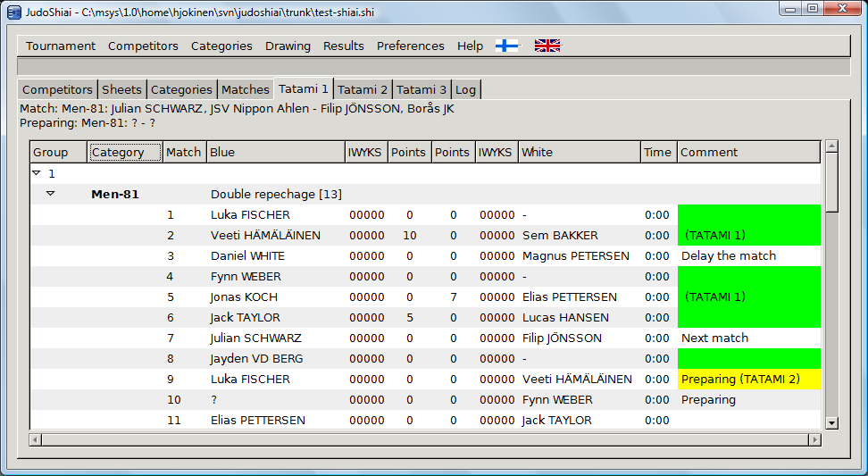Click the JudoShiai title bar app icon

pyautogui.click(x=13, y=9)
